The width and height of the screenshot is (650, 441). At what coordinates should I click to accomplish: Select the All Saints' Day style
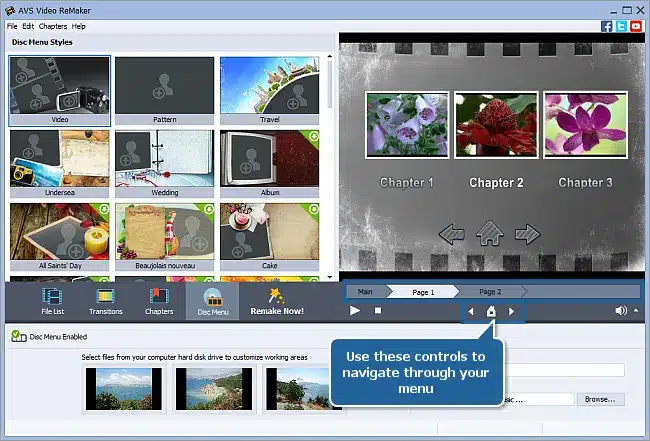tap(60, 237)
